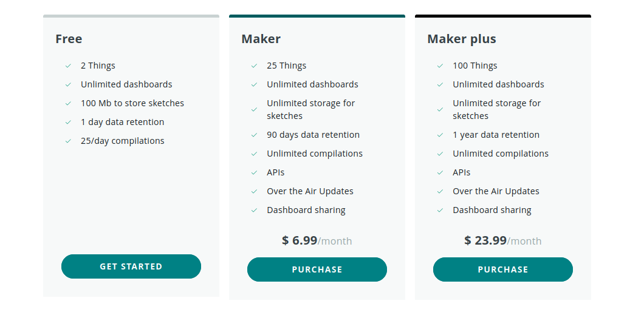Screen dimensions: 644x332
Task: Click checkmark beside 90 days data retention
Action: (254, 135)
